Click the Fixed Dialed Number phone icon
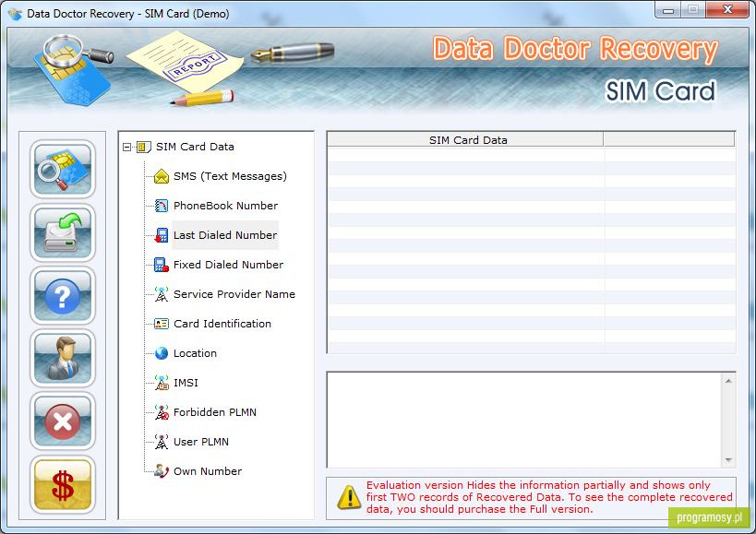Viewport: 756px width, 534px height. 161,265
